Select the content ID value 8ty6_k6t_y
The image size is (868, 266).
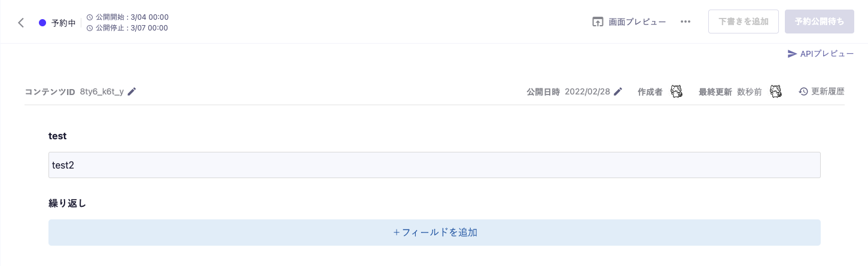pyautogui.click(x=102, y=92)
